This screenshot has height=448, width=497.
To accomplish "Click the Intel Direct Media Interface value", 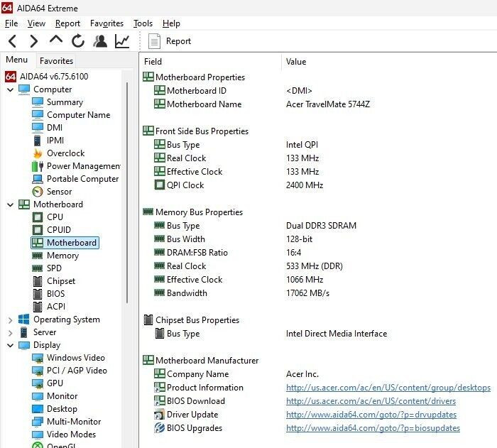I will tap(337, 334).
